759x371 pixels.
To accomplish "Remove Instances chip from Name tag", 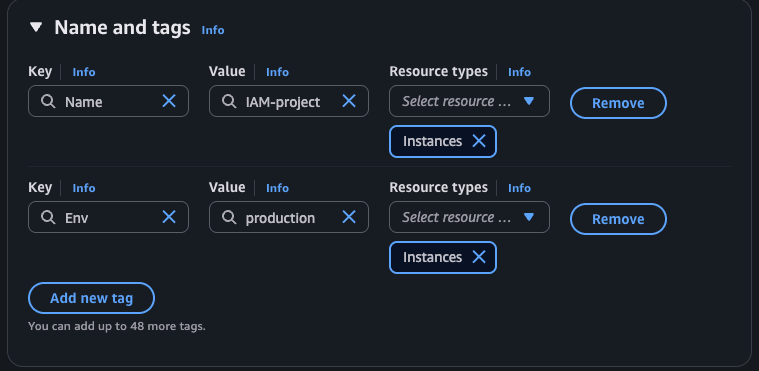I will click(479, 141).
